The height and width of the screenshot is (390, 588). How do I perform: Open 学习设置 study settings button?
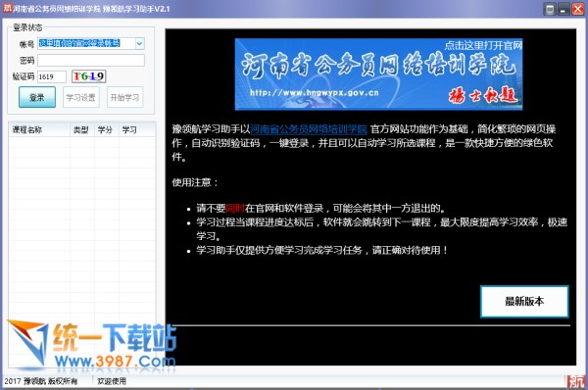point(81,97)
